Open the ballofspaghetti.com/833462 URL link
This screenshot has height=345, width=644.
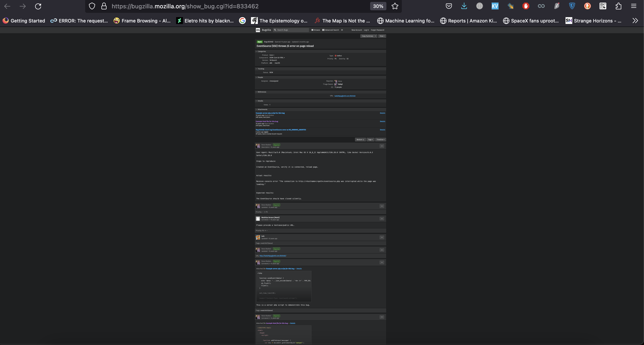click(x=345, y=96)
